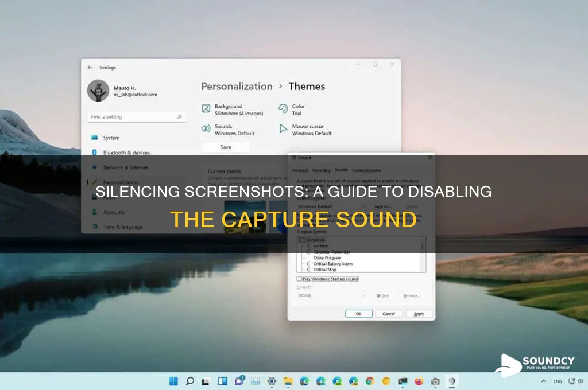The width and height of the screenshot is (588, 390).
Task: Close the Sound dialog window
Action: 430,158
